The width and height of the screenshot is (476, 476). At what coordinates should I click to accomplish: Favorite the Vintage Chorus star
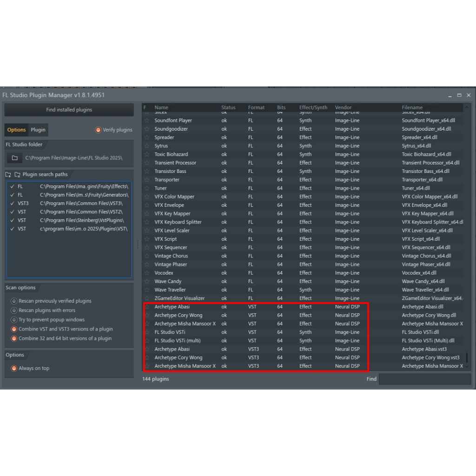click(x=147, y=256)
